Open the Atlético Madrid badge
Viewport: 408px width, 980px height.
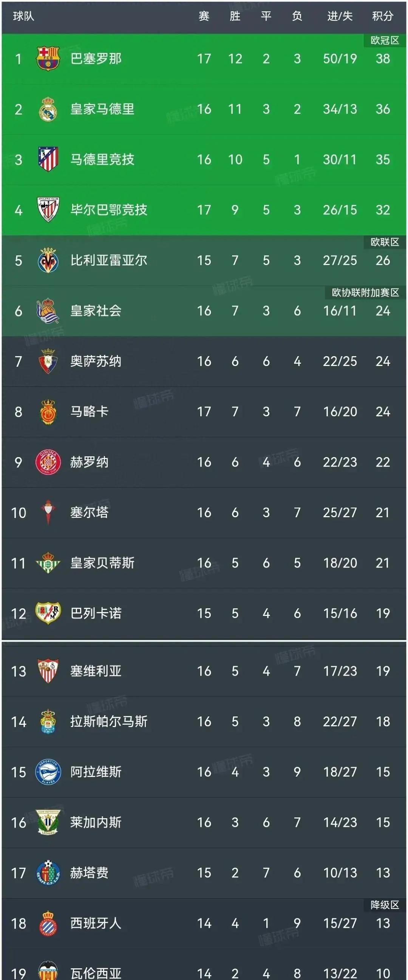coord(48,159)
